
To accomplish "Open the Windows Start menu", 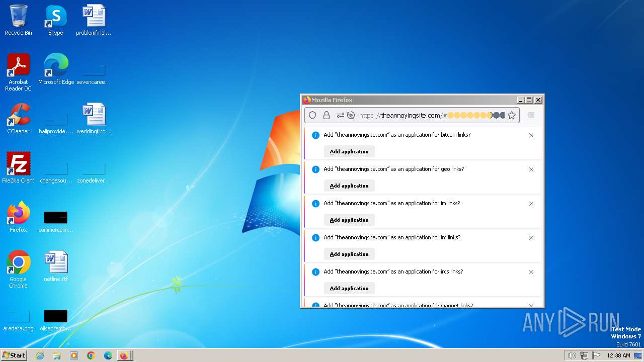I will [x=14, y=355].
